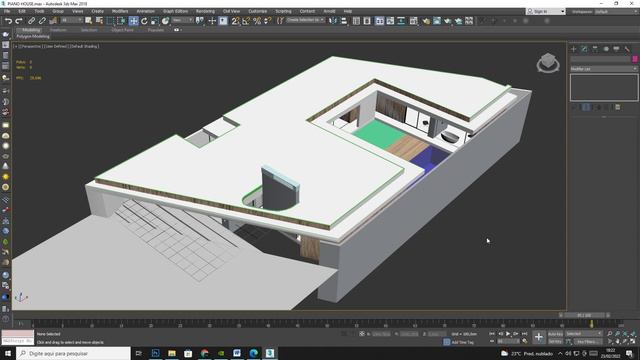Toggle Keyboard Shortcut Override in the main toolbar
Viewport: 640px width, 360px height.
[x=223, y=21]
